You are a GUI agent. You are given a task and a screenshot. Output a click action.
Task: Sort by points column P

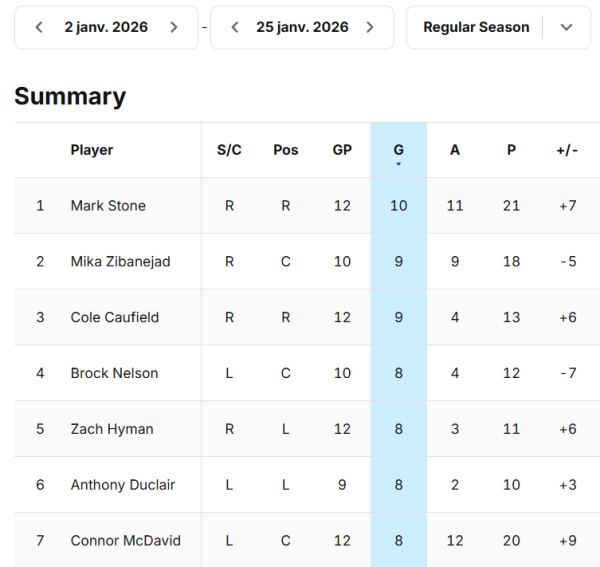tap(511, 150)
